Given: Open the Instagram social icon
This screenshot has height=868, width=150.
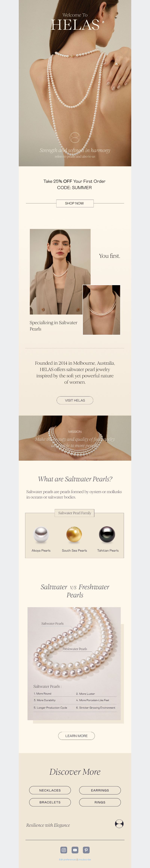Looking at the screenshot, I should coord(64,850).
